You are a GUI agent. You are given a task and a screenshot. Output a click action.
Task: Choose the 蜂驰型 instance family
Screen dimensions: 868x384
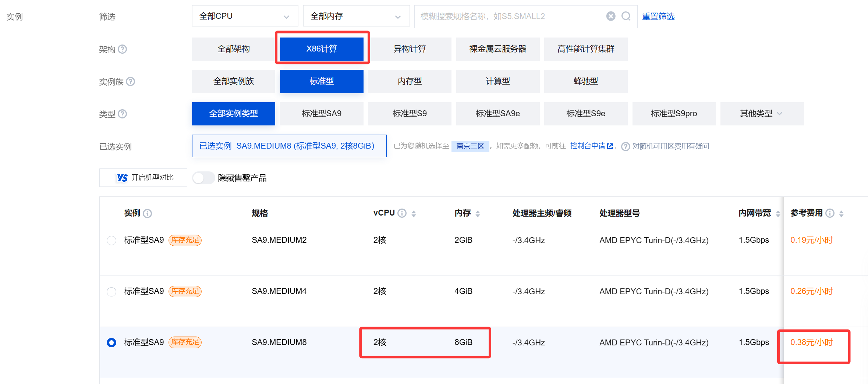[x=586, y=81]
